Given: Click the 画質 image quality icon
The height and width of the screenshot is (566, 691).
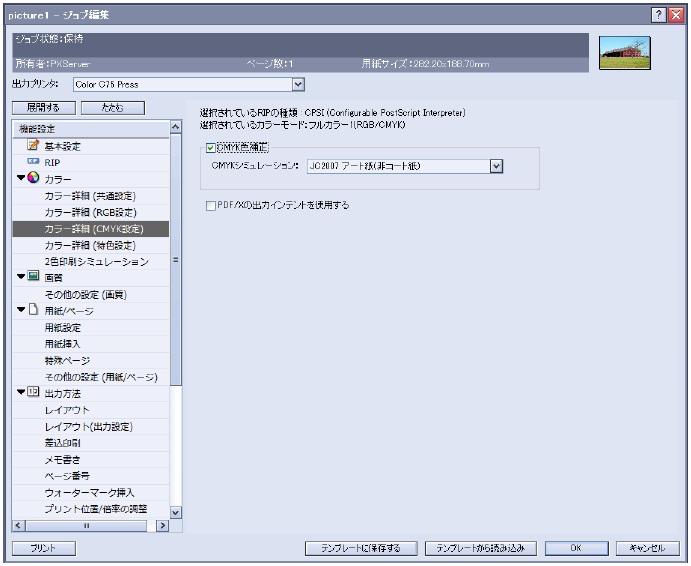Looking at the screenshot, I should click(x=34, y=277).
